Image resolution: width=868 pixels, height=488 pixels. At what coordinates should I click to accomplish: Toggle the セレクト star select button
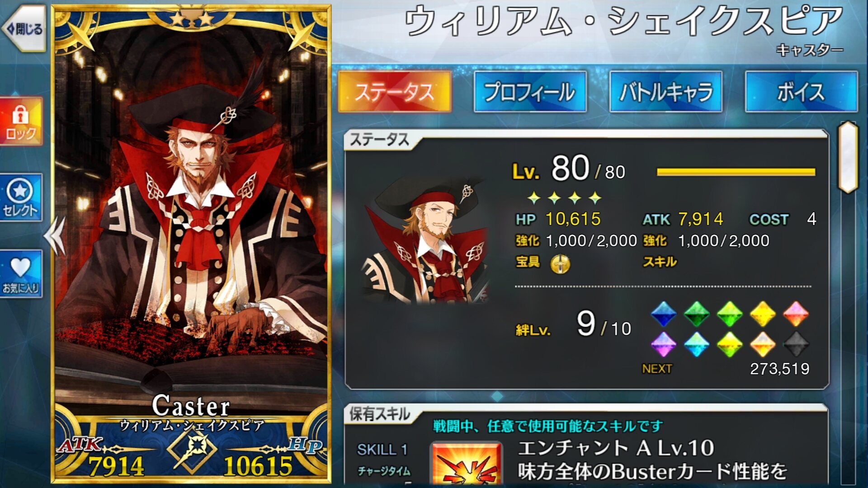(x=21, y=197)
